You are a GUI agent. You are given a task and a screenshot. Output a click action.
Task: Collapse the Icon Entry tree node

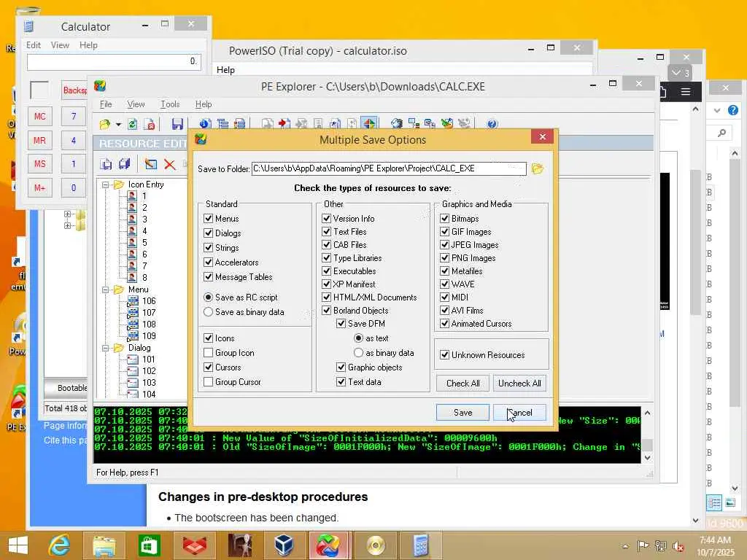tap(105, 184)
